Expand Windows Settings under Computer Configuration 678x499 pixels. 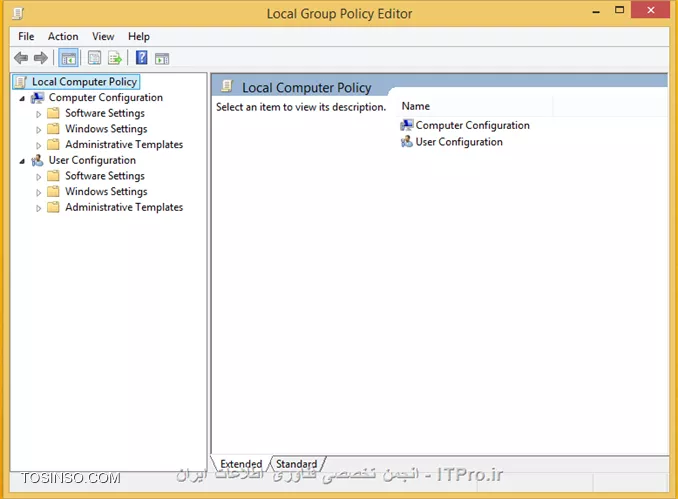click(38, 130)
